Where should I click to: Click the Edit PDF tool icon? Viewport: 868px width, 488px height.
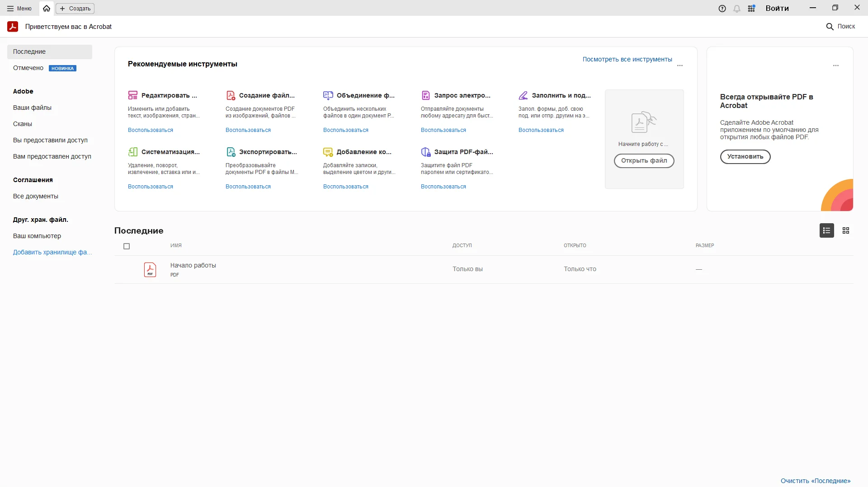[x=132, y=95]
